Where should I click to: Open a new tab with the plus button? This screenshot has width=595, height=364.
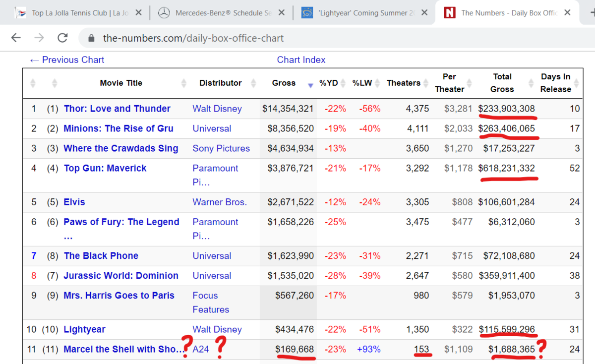tap(590, 12)
